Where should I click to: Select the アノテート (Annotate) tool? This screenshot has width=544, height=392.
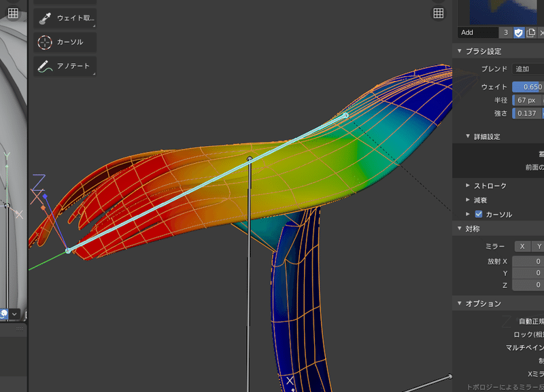coord(65,66)
